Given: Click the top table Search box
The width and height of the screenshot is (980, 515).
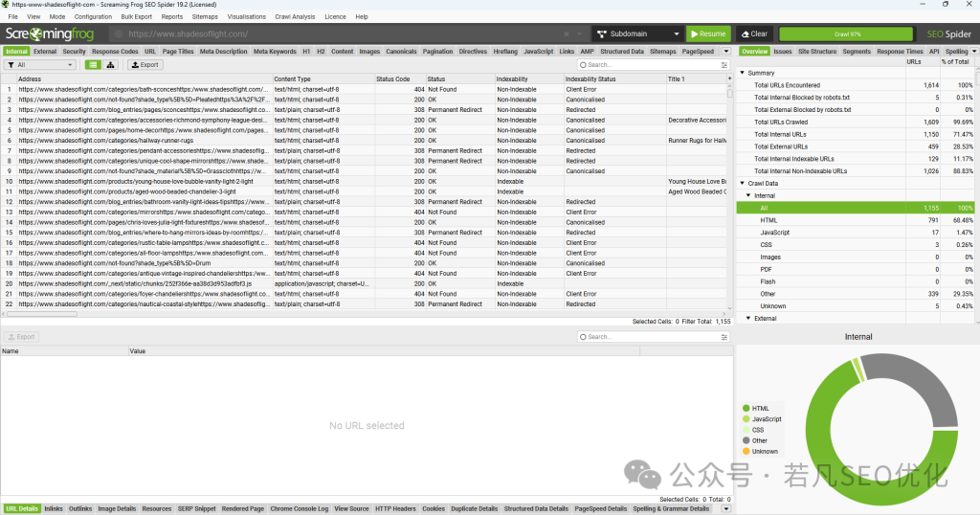Looking at the screenshot, I should tap(649, 65).
